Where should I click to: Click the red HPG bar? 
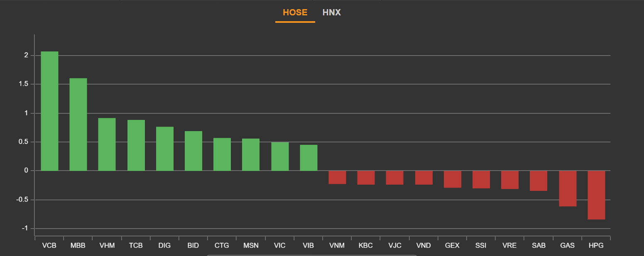(x=596, y=195)
